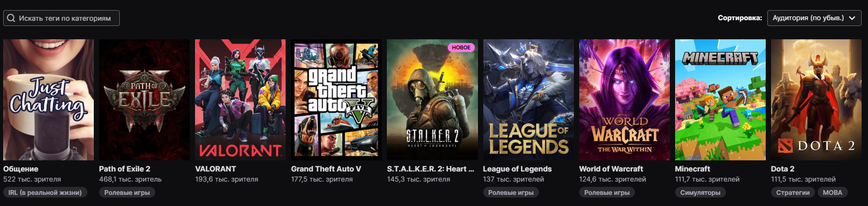Select the VALORANT box art
Viewport: 868px width, 206px height.
(240, 100)
